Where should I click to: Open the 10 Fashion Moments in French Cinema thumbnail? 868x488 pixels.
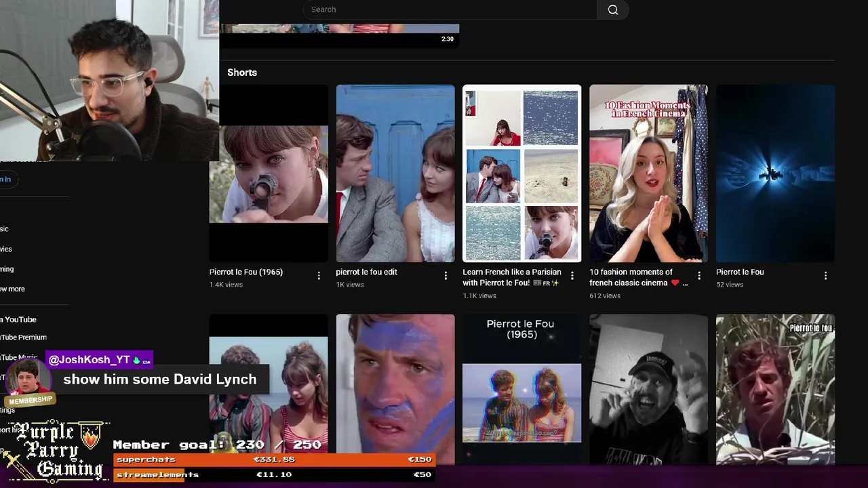coord(648,174)
